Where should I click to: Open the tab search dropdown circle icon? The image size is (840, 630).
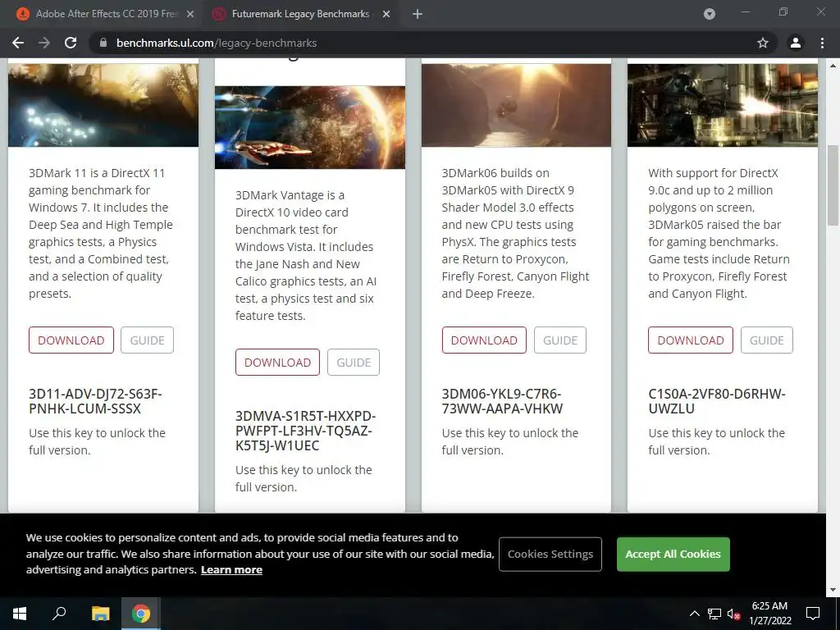coord(710,14)
